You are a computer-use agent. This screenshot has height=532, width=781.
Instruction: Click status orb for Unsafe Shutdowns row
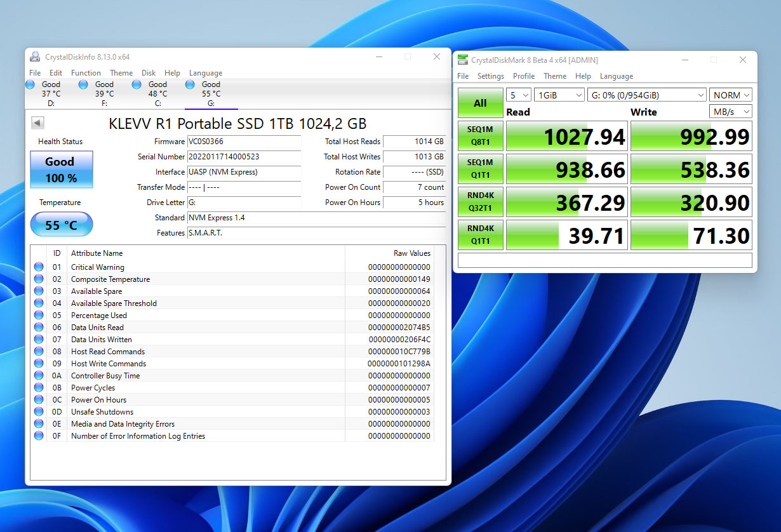(39, 412)
